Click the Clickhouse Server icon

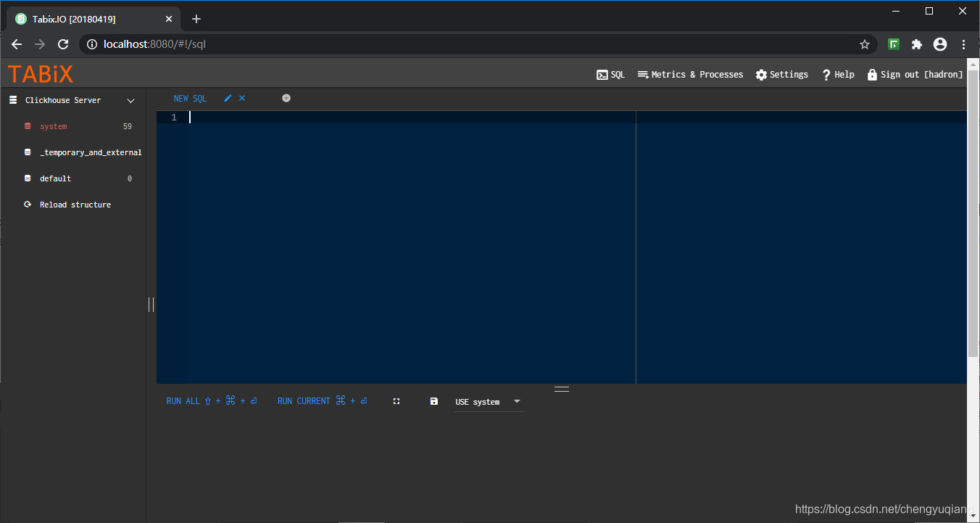click(13, 100)
